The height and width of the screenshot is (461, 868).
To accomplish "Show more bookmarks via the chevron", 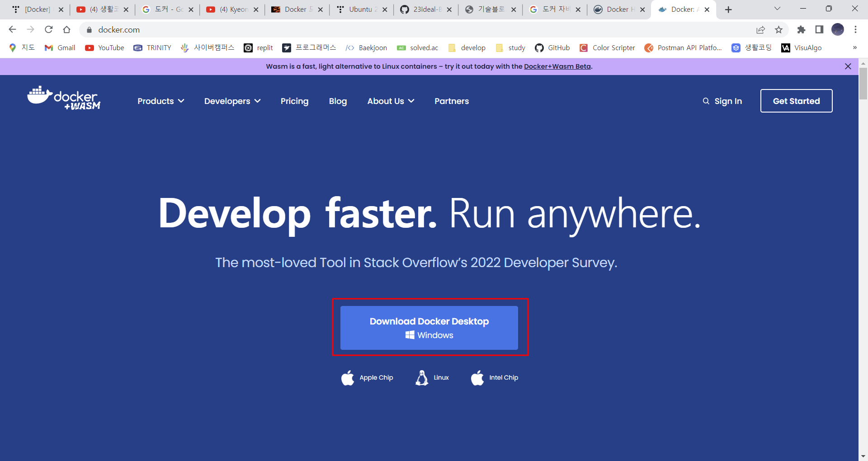I will click(x=854, y=47).
